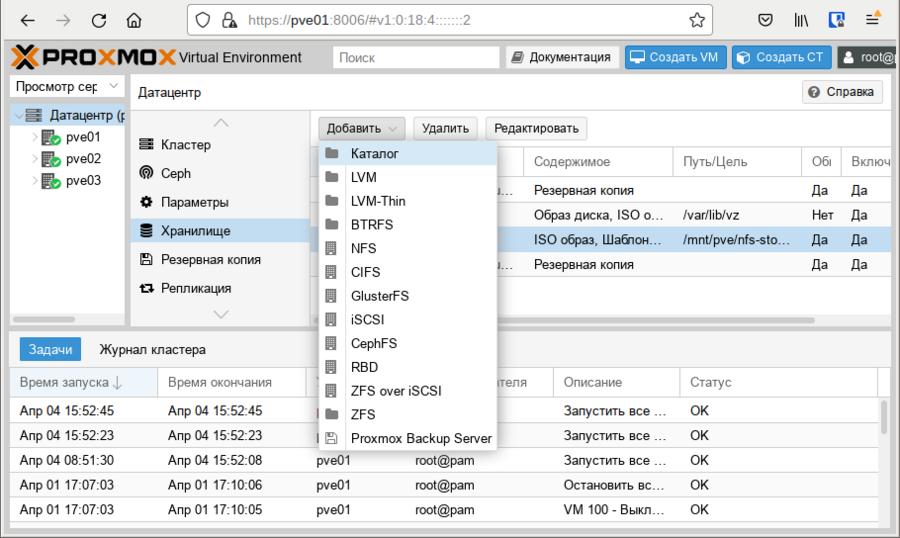Select pve02 node in tree
This screenshot has width=900, height=538.
(x=83, y=158)
